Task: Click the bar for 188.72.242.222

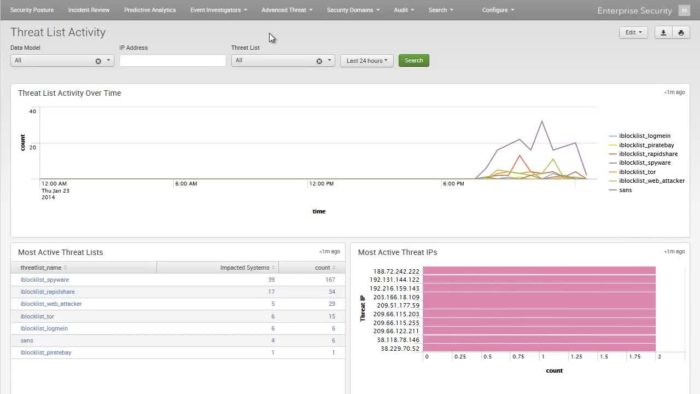Action: click(539, 270)
